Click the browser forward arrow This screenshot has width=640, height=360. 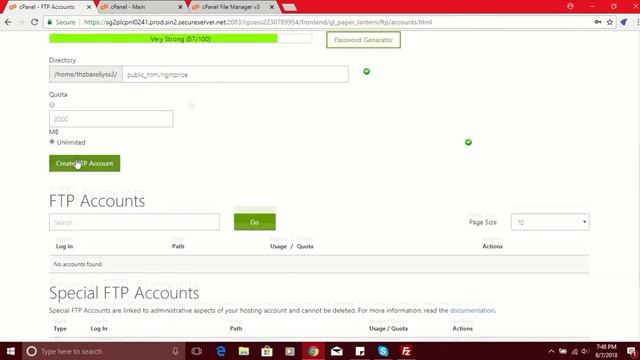pyautogui.click(x=21, y=22)
